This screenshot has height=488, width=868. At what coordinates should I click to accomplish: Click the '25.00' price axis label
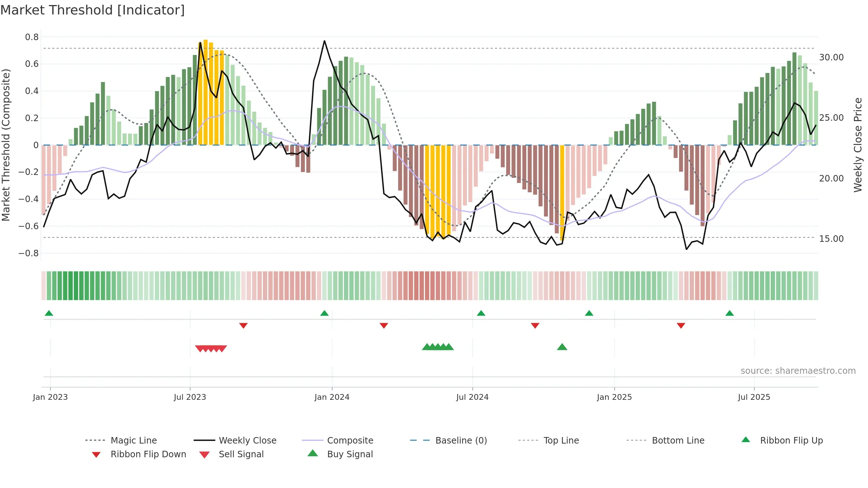click(x=831, y=117)
